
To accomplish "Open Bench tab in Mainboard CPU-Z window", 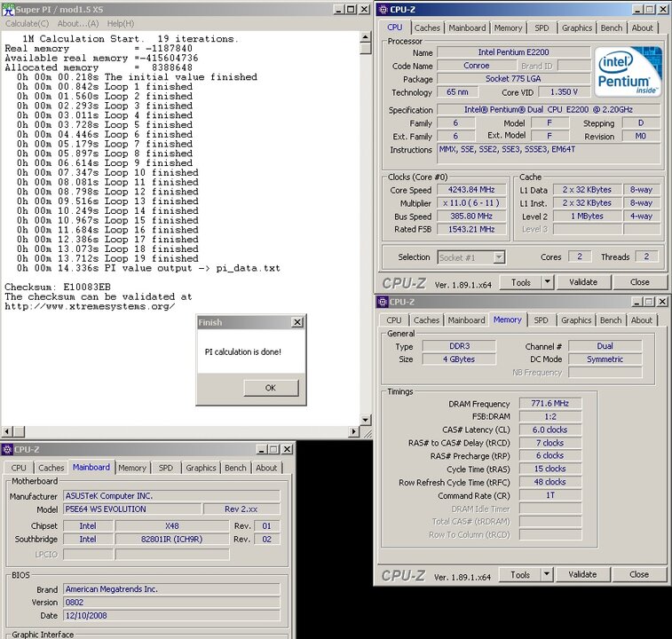I will tap(236, 468).
